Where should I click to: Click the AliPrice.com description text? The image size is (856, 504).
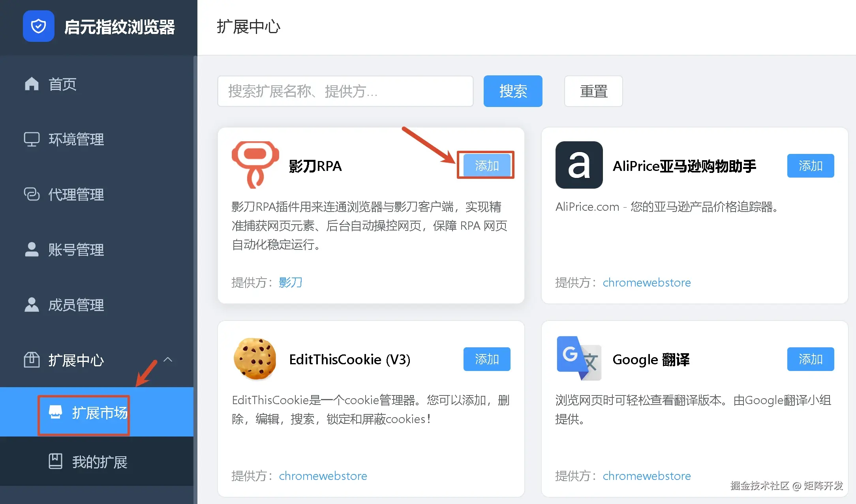tap(667, 206)
